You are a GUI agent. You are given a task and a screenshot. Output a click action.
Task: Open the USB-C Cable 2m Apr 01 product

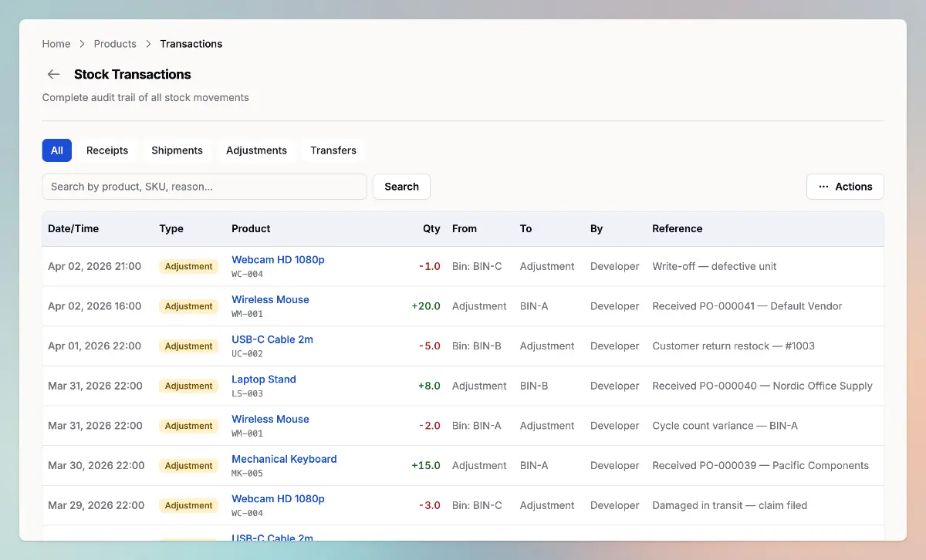(x=272, y=339)
